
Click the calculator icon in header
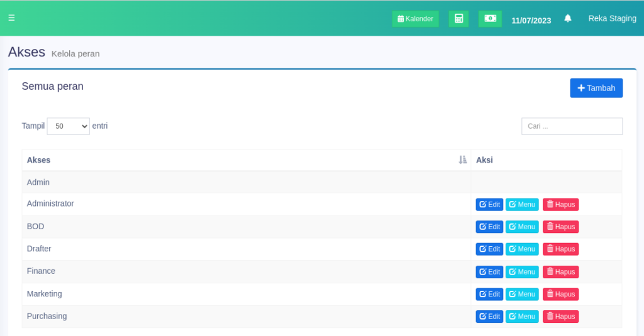coord(458,19)
